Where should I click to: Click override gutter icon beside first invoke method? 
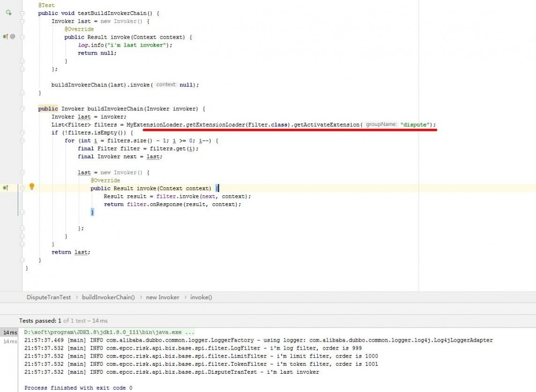coord(5,36)
